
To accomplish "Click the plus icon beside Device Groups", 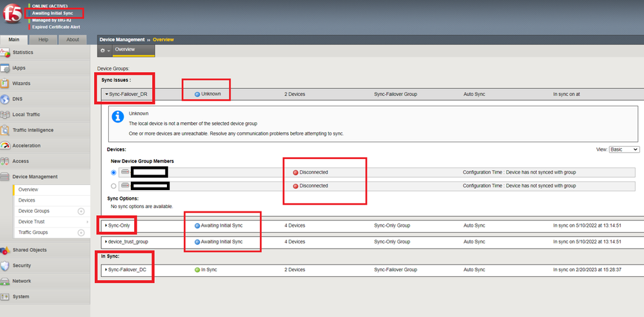I will pos(81,211).
